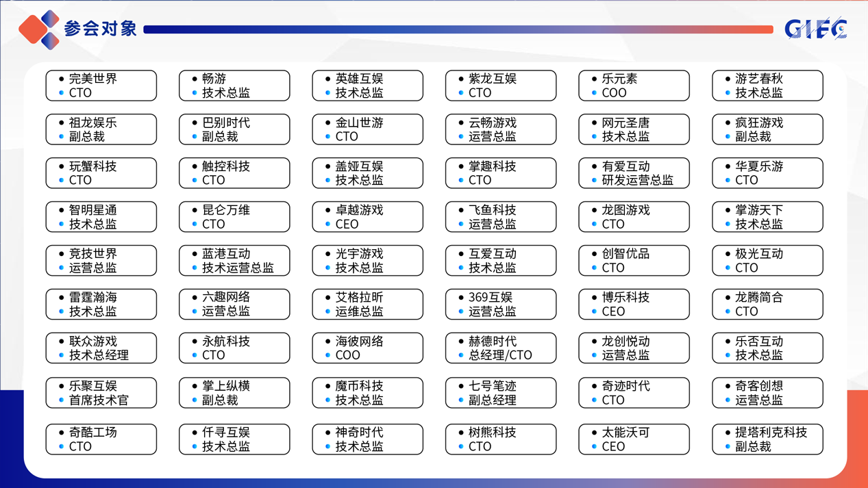Select the 龙创悦动 company name
The height and width of the screenshot is (488, 868).
pyautogui.click(x=626, y=342)
